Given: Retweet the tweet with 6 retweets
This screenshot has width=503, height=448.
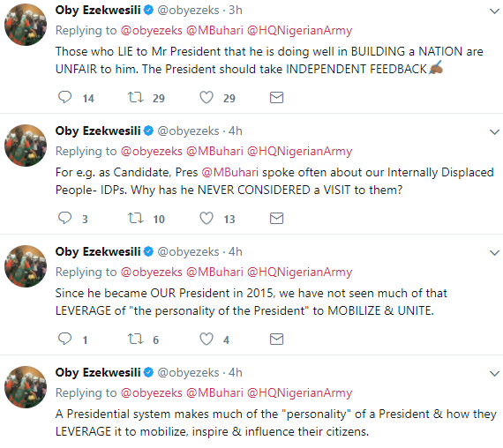Looking at the screenshot, I should click(135, 339).
